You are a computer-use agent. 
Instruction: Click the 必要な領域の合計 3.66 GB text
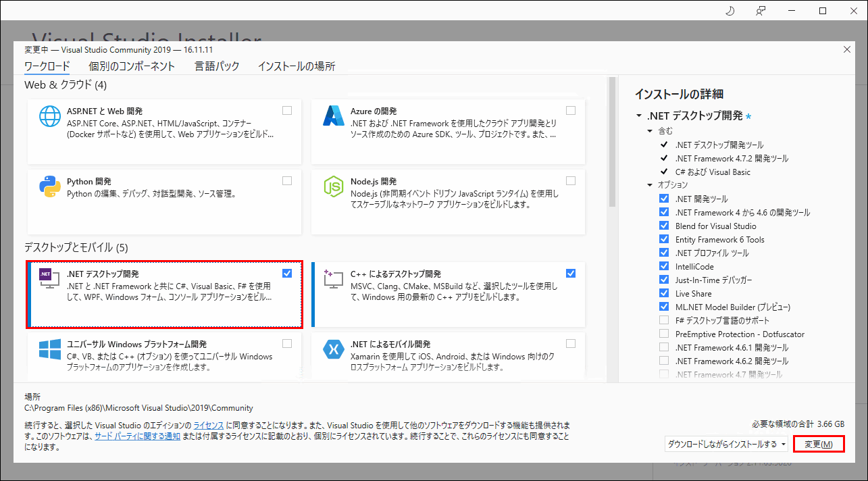[798, 424]
